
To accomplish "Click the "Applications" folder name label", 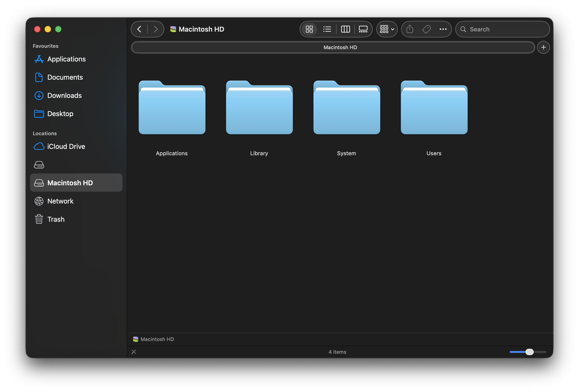I will coord(172,153).
